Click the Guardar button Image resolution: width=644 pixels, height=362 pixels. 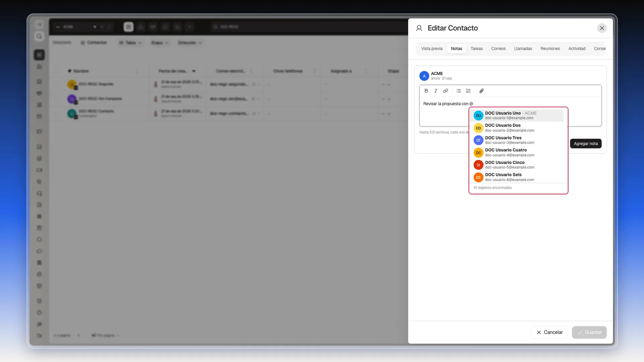pos(589,332)
